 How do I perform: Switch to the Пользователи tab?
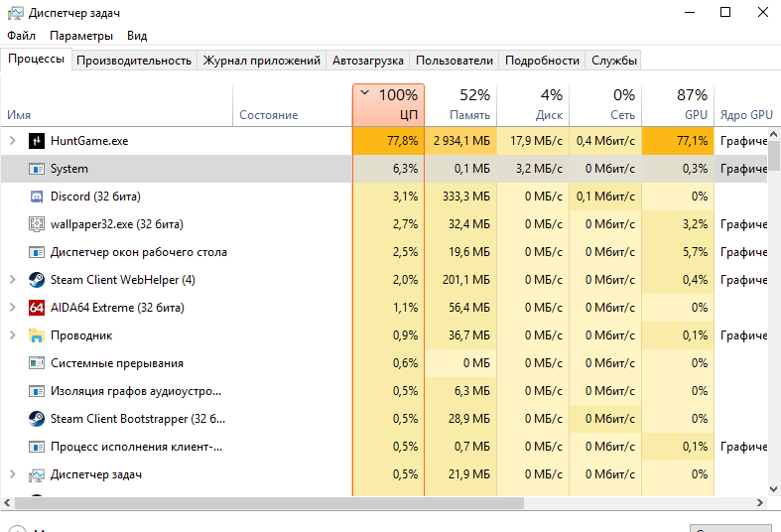point(455,61)
